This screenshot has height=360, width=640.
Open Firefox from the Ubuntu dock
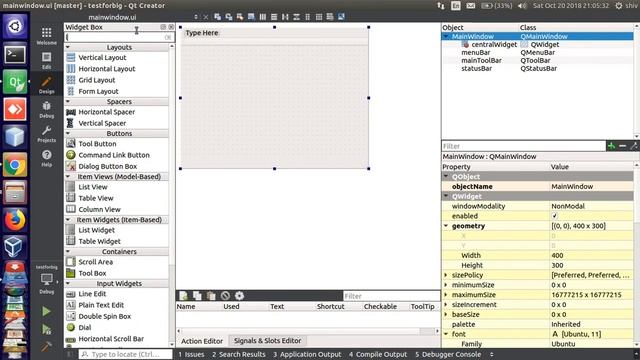15,220
